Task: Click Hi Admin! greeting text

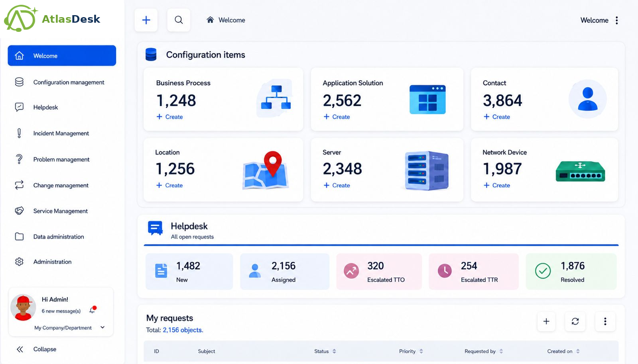Action: pos(55,299)
